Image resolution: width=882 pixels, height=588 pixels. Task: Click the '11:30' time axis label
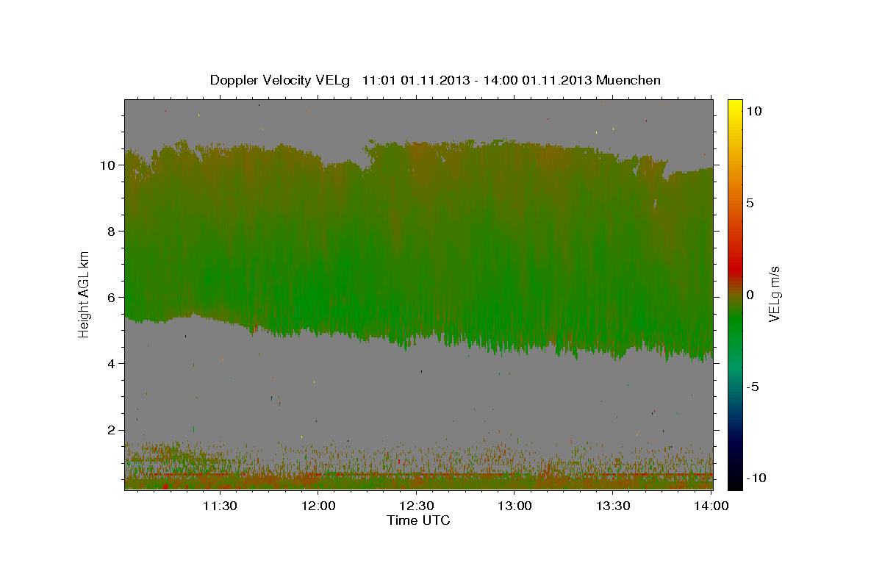pyautogui.click(x=220, y=506)
